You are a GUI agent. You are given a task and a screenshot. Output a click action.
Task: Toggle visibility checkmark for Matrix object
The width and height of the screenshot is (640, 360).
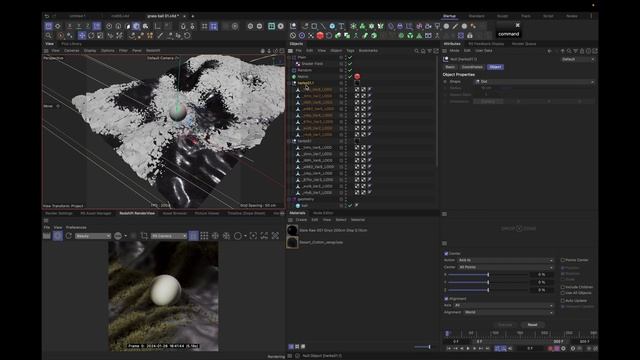pos(350,76)
